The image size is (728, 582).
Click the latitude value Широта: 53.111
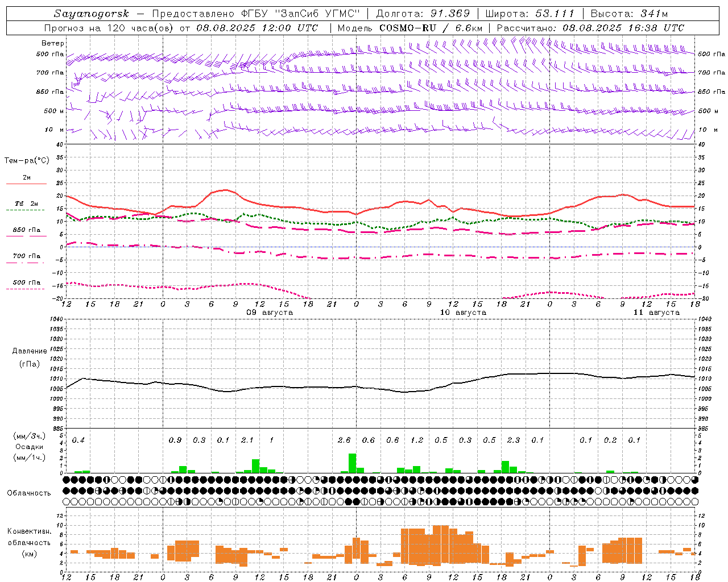[x=530, y=14]
